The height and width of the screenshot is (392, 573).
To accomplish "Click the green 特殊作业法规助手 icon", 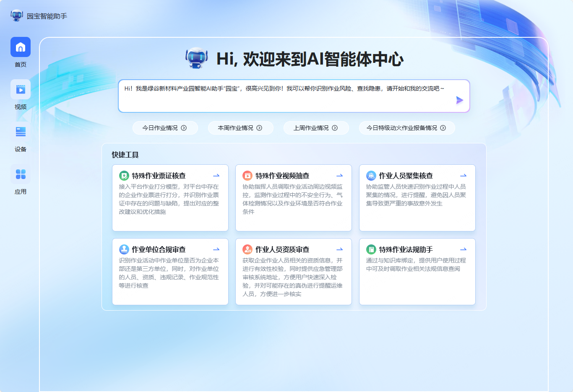I will click(x=371, y=249).
